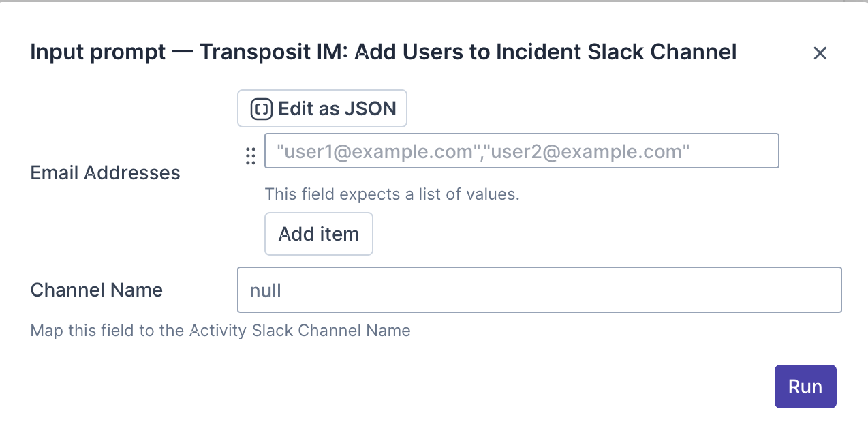Click the 'expects a list of values' hint

(392, 194)
